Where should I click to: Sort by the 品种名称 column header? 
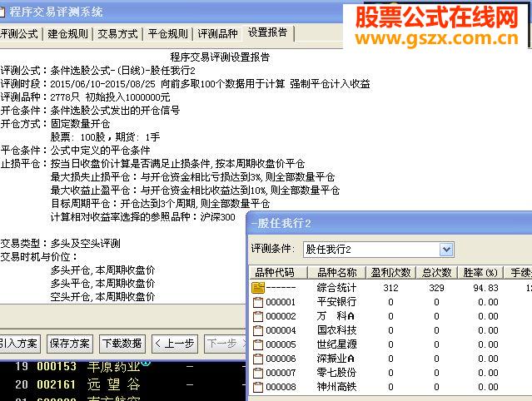coord(336,273)
